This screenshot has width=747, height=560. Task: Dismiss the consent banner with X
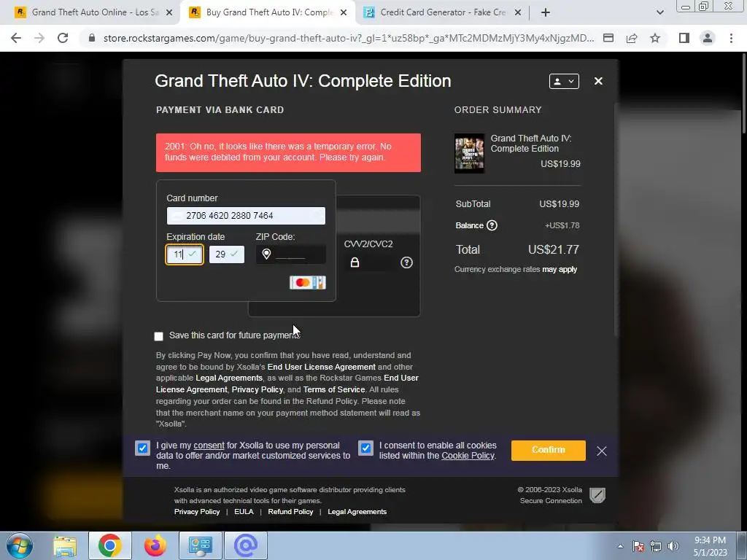pyautogui.click(x=602, y=451)
